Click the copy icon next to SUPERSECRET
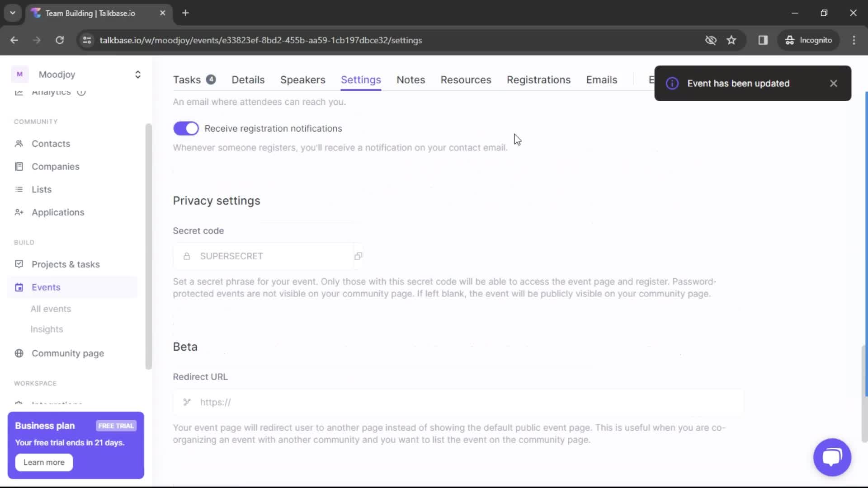Screen dimensions: 868x488 click(x=359, y=256)
